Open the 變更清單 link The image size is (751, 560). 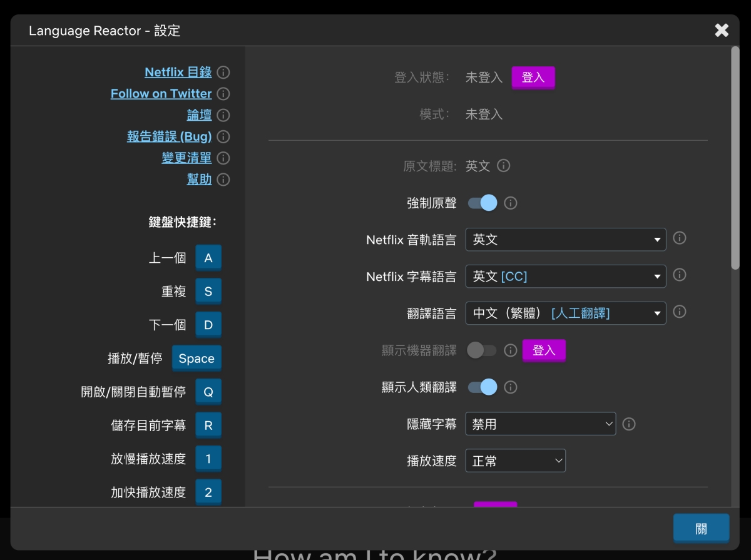[187, 158]
